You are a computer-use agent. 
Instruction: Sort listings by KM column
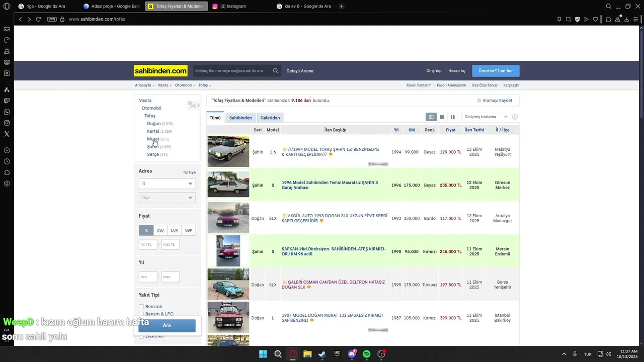412,130
